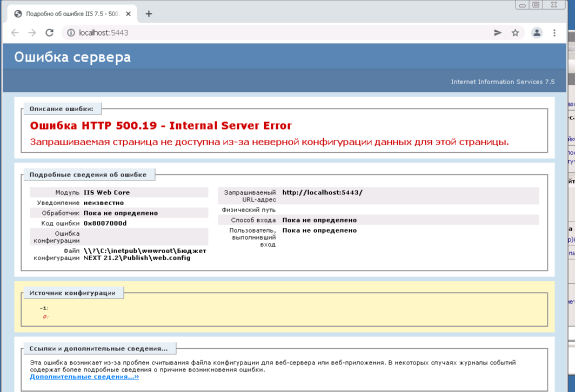Click the '-1:' config source line

[x=44, y=308]
